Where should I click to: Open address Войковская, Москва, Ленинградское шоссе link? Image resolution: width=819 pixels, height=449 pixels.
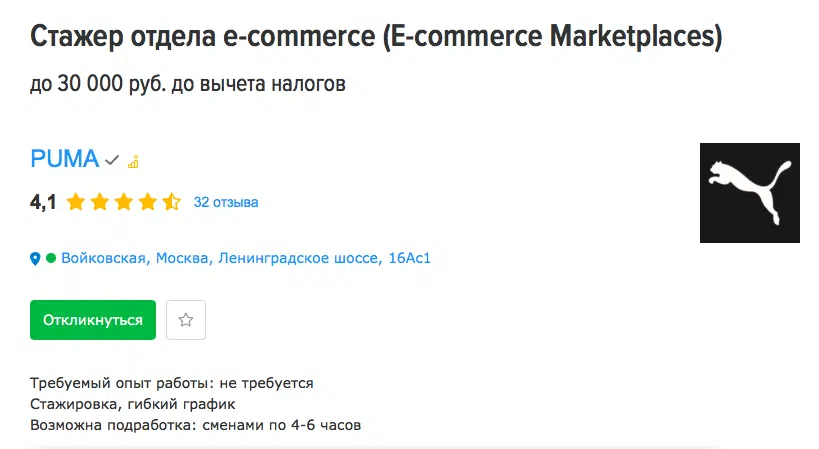[x=245, y=258]
